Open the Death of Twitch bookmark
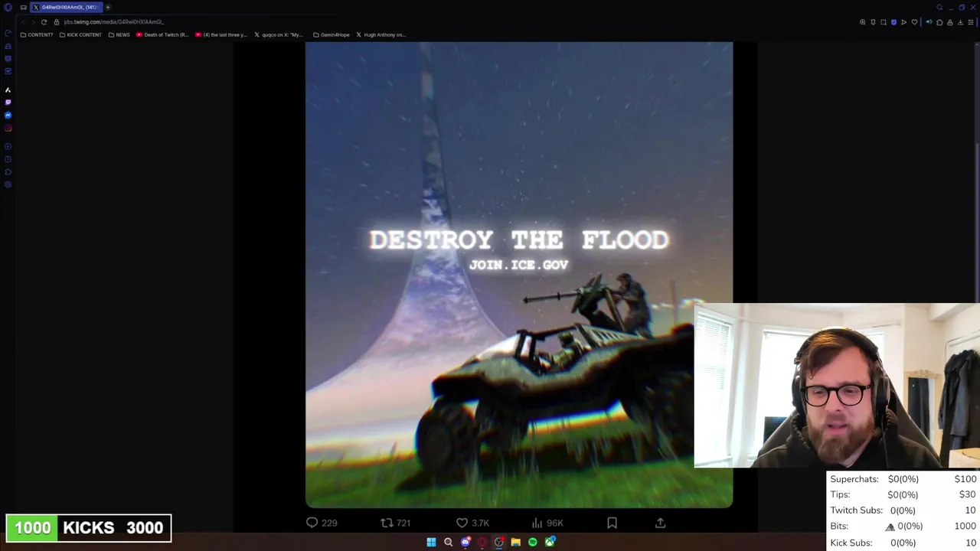The image size is (980, 551). click(x=162, y=34)
